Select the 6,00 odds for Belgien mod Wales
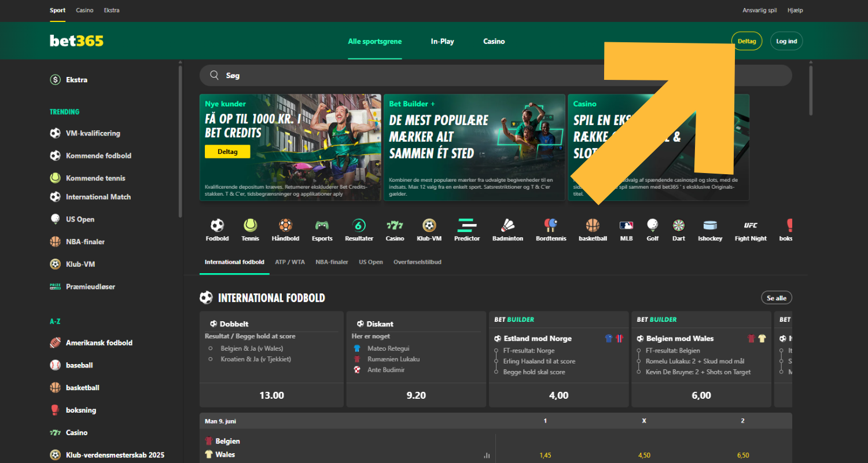Screen dimensions: 868x463 (701, 395)
